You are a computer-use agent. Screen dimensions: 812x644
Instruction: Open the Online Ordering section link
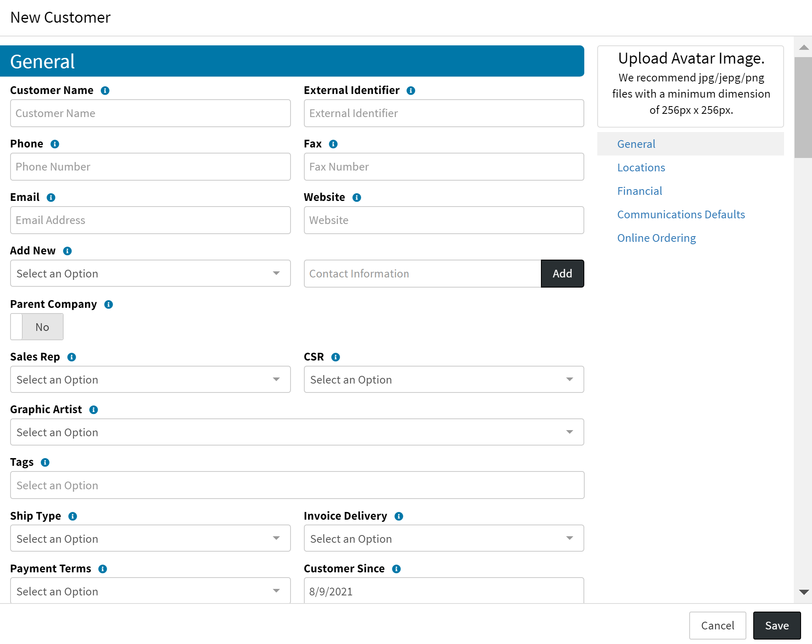(656, 238)
